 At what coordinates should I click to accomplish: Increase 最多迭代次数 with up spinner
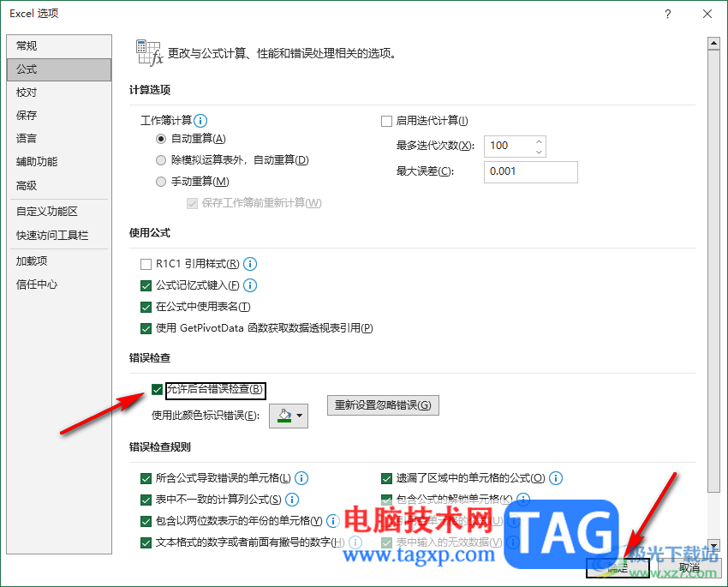[539, 141]
